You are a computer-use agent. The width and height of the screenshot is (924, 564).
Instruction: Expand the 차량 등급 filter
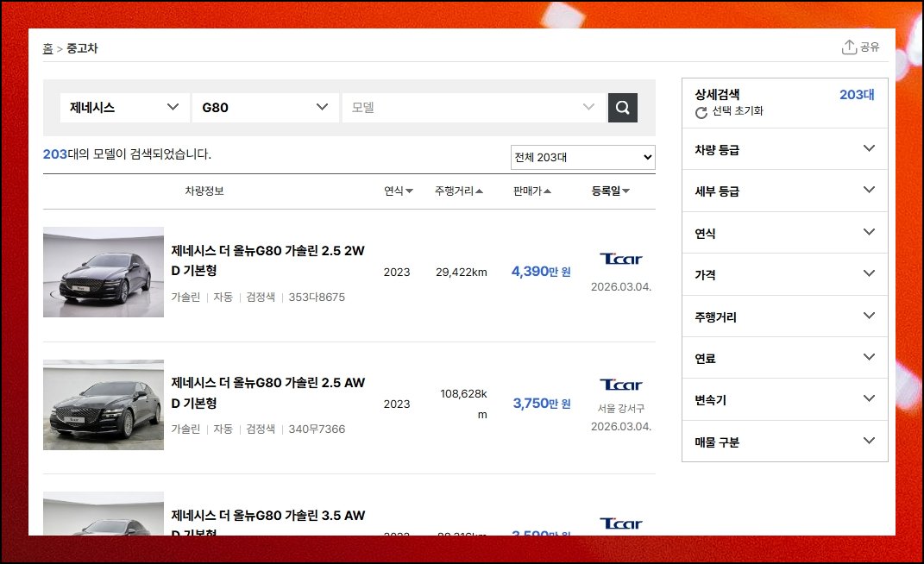(784, 149)
